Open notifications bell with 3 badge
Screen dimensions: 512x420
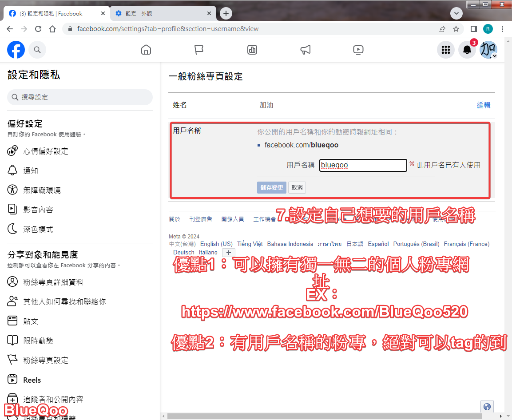467,50
